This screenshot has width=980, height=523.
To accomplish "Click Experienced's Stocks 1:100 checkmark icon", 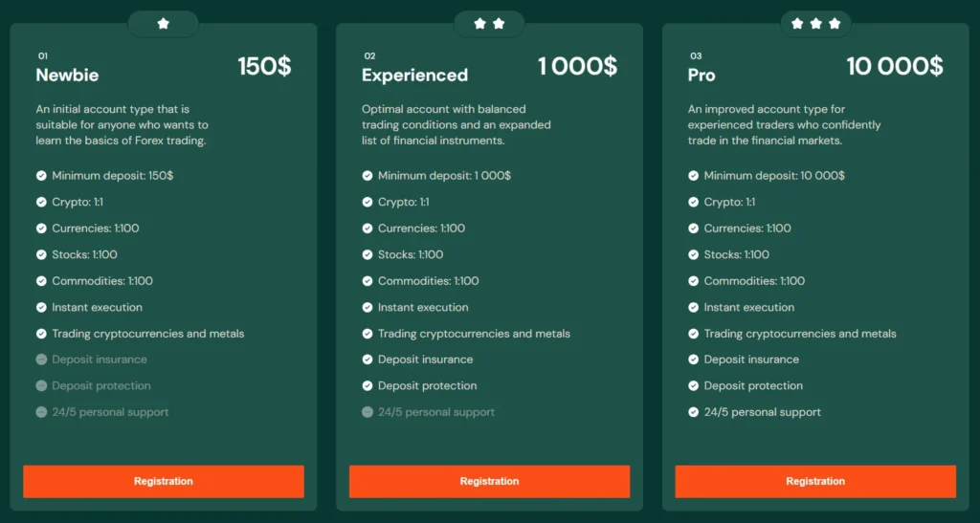I will click(x=367, y=255).
